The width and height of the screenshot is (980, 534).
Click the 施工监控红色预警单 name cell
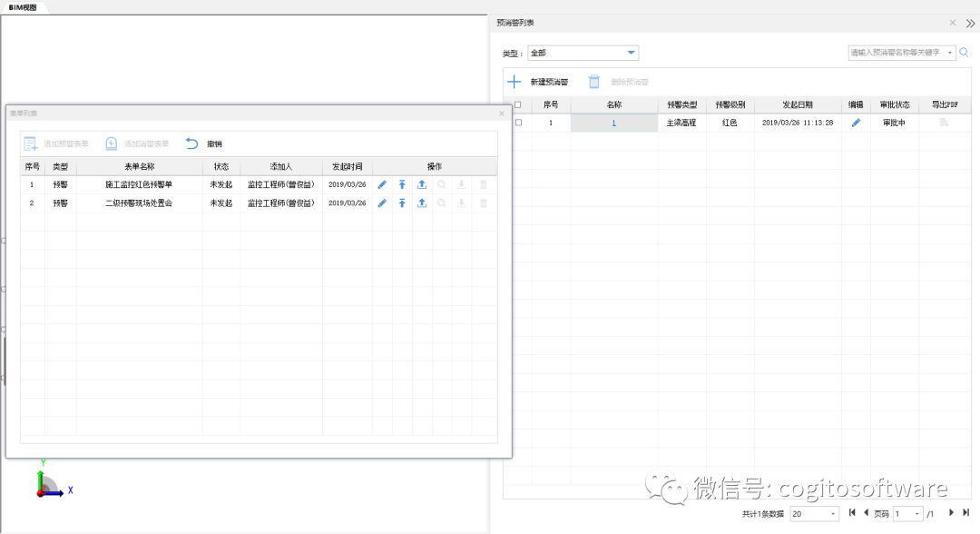[x=140, y=184]
